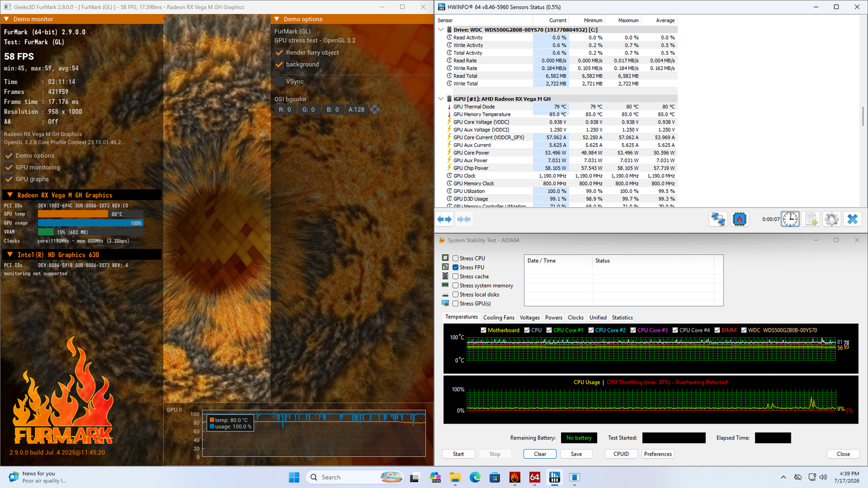Open Microsoft Store from the taskbar

495,477
